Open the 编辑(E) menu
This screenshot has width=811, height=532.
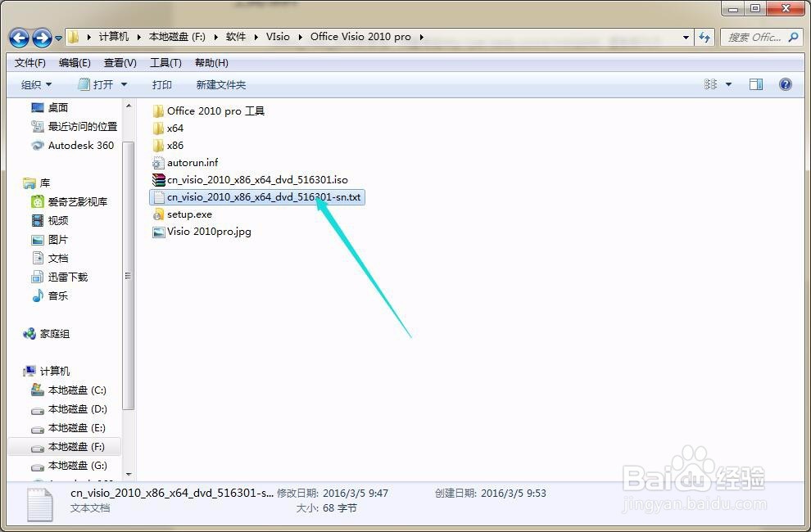[x=75, y=63]
